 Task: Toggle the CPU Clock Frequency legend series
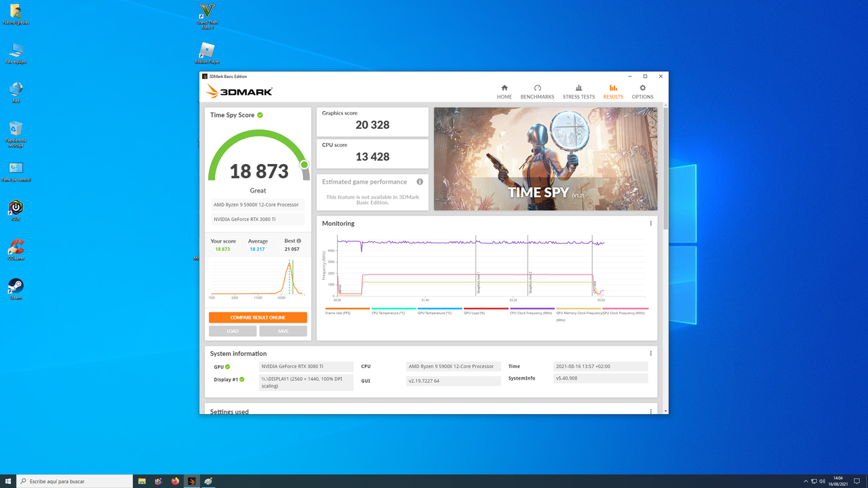[x=532, y=311]
